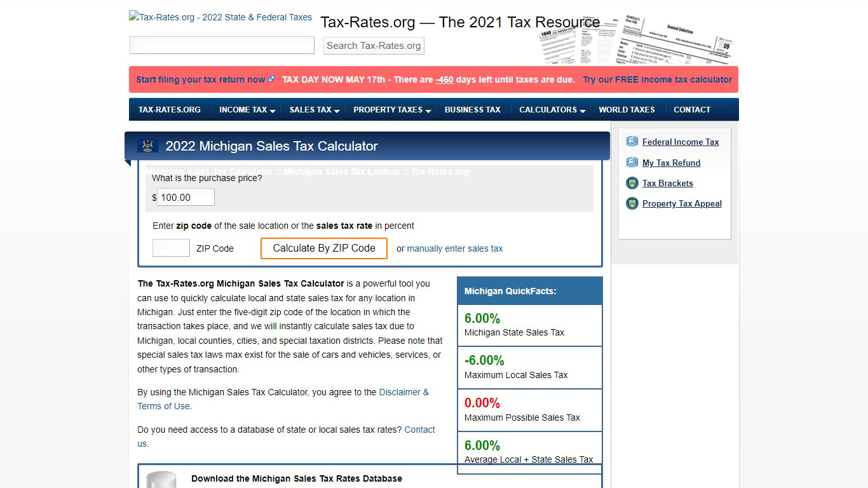Click 'Average Local + State Sales Tax' text
Viewport: 868px width, 488px height.
point(529,459)
